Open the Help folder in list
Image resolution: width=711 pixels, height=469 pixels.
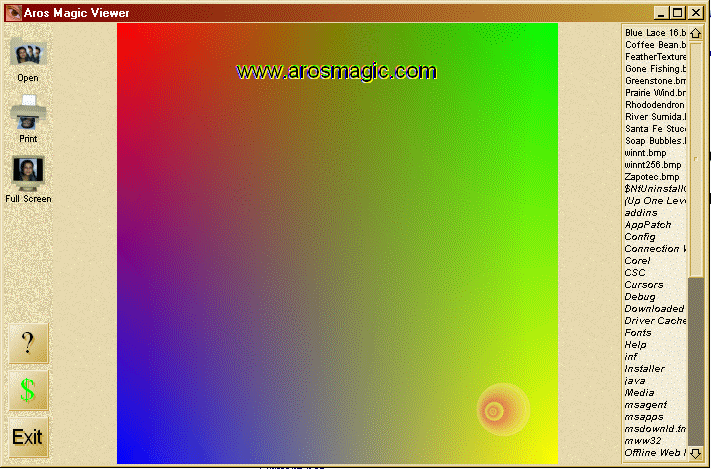pos(635,345)
